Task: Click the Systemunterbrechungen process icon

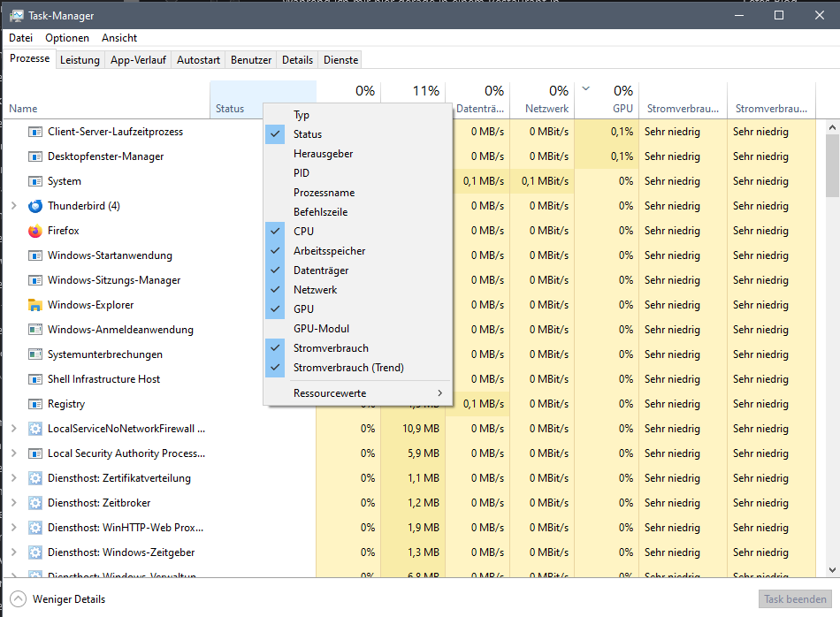Action: [34, 354]
